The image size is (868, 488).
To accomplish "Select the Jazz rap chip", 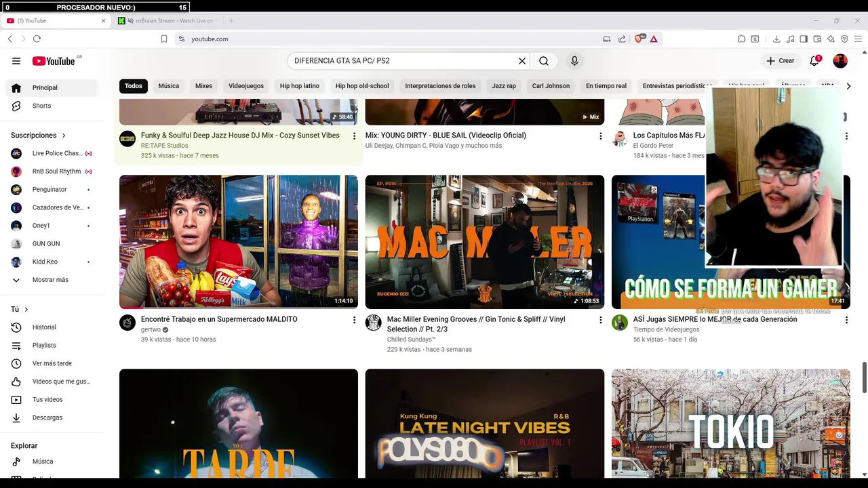I will tap(504, 86).
